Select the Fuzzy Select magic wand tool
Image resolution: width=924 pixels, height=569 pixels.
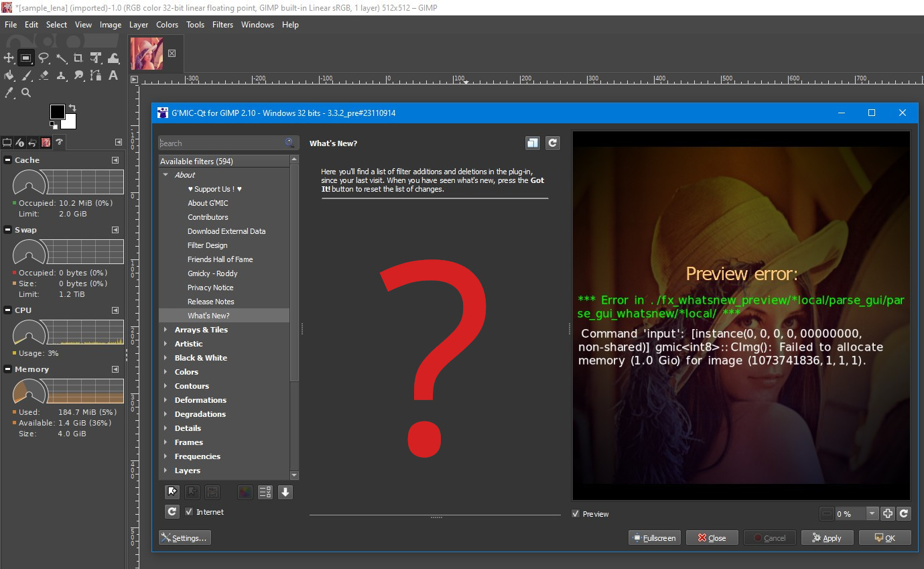click(61, 58)
